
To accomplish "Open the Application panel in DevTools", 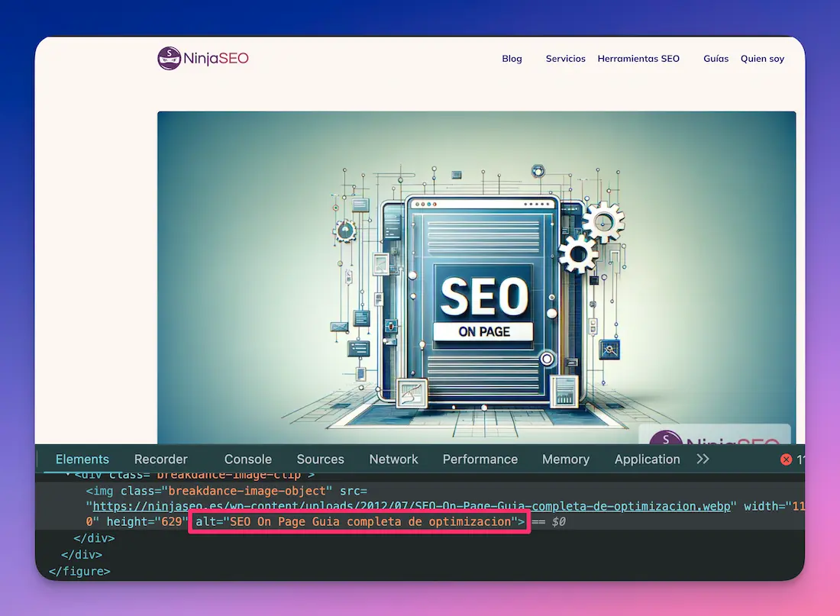I will tap(647, 459).
